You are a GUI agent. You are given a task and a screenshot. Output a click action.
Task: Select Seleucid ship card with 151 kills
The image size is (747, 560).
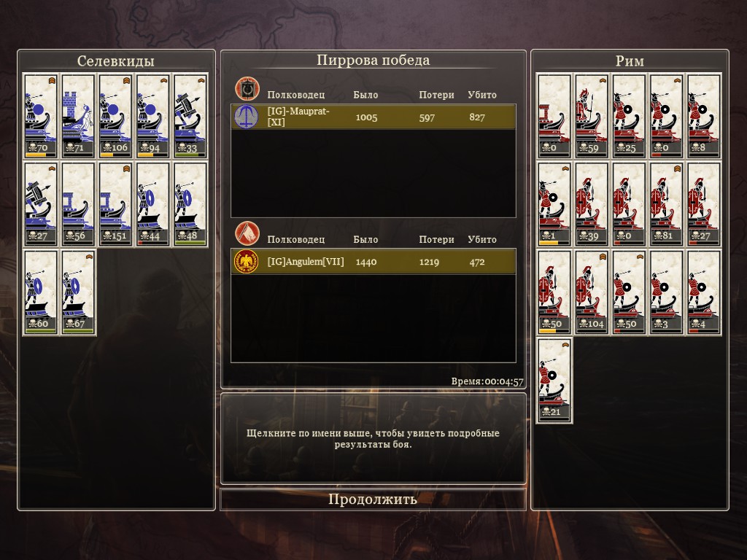pos(115,204)
